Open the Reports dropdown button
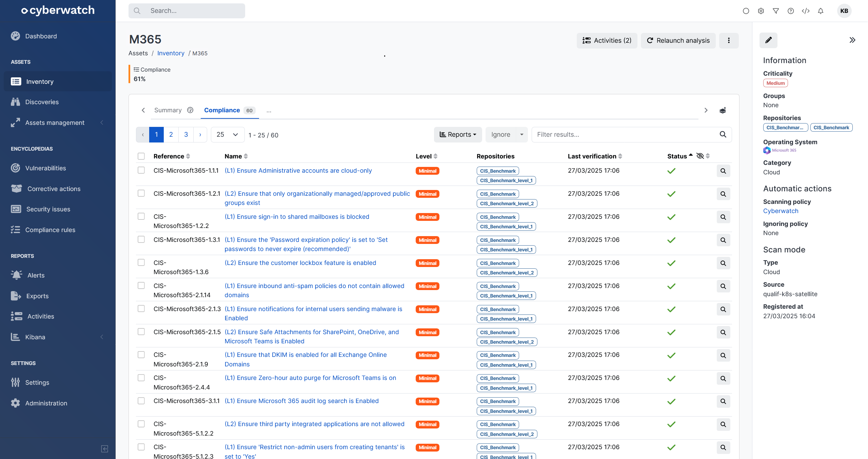The image size is (868, 459). (458, 134)
